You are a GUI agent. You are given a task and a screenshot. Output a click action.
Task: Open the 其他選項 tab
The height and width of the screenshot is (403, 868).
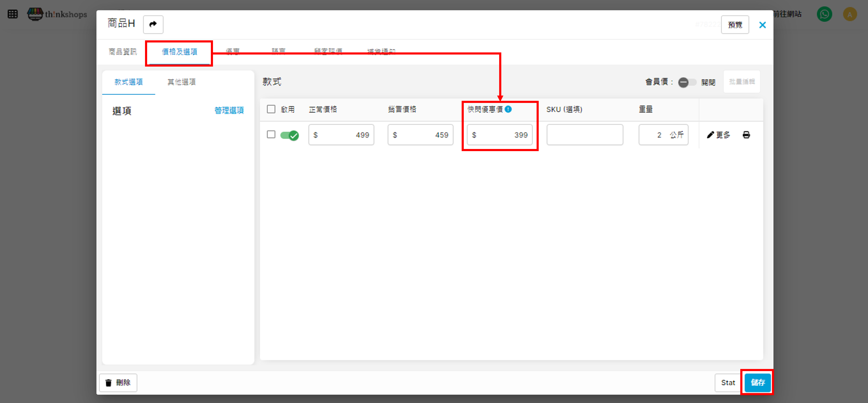[x=182, y=82]
